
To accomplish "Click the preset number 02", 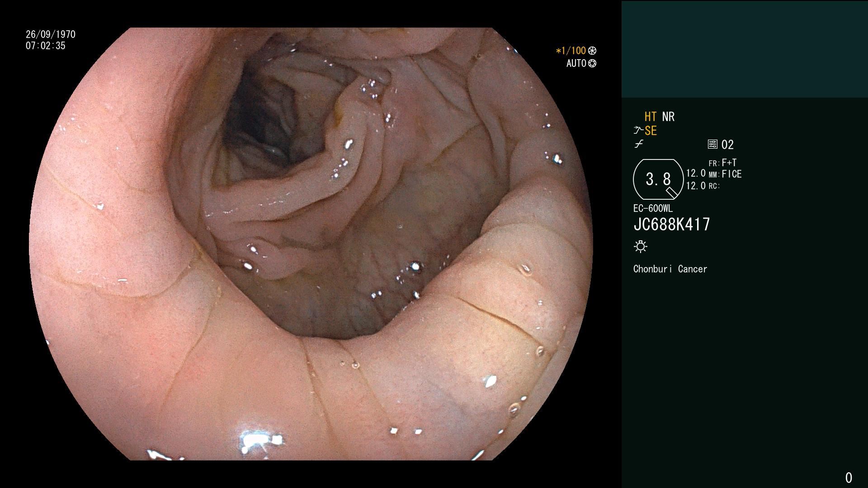I will (x=727, y=145).
